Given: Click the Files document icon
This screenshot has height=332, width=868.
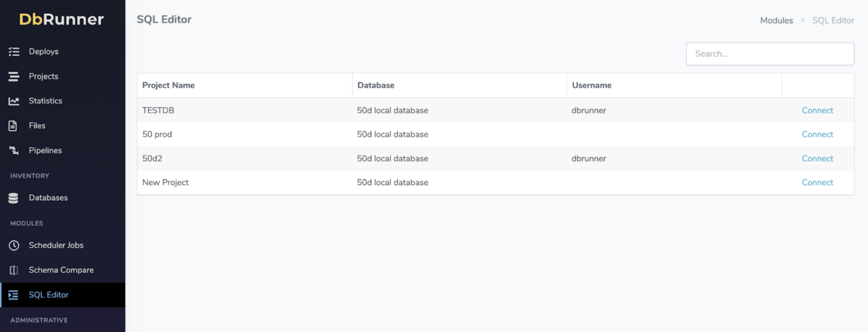Looking at the screenshot, I should click(x=13, y=126).
